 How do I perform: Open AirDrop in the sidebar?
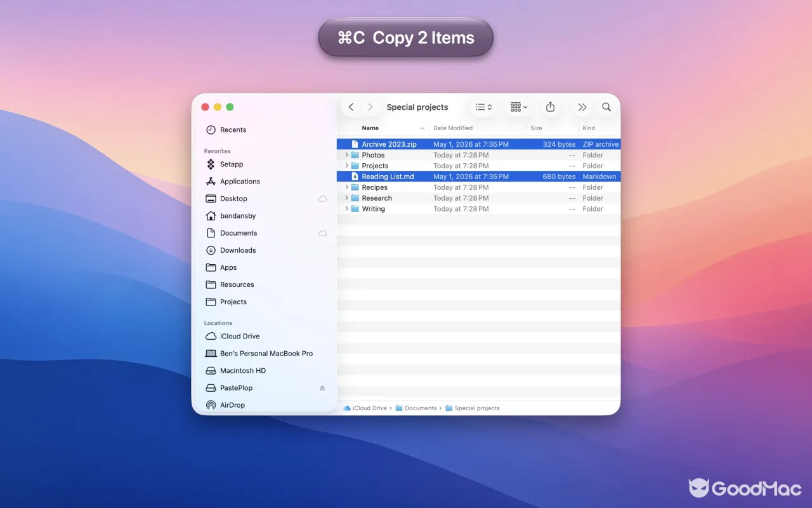pos(225,405)
